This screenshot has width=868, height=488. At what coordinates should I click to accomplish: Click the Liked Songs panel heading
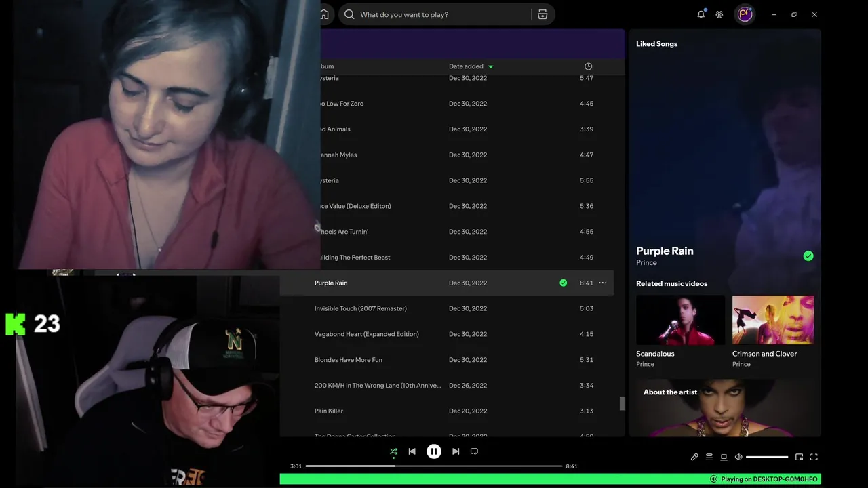[656, 44]
